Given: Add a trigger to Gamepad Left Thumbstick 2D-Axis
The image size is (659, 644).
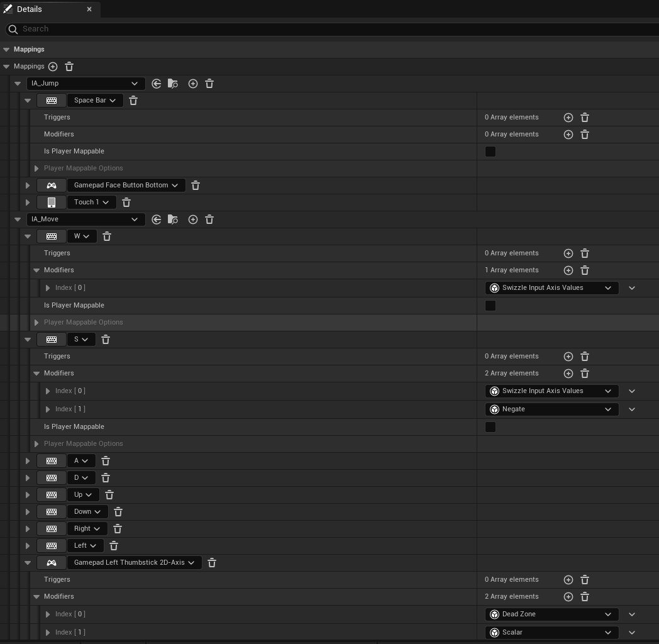Looking at the screenshot, I should (568, 579).
